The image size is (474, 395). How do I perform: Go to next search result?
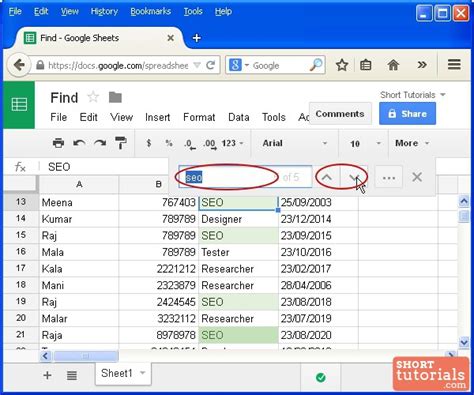click(x=354, y=177)
